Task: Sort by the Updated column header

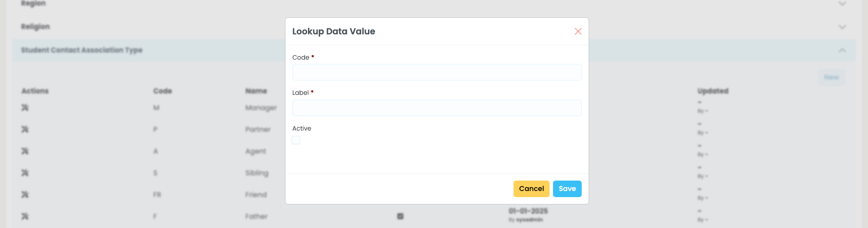Action: coord(713,91)
